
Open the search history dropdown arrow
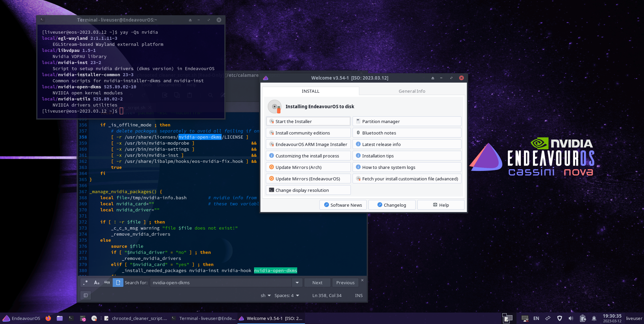[297, 283]
